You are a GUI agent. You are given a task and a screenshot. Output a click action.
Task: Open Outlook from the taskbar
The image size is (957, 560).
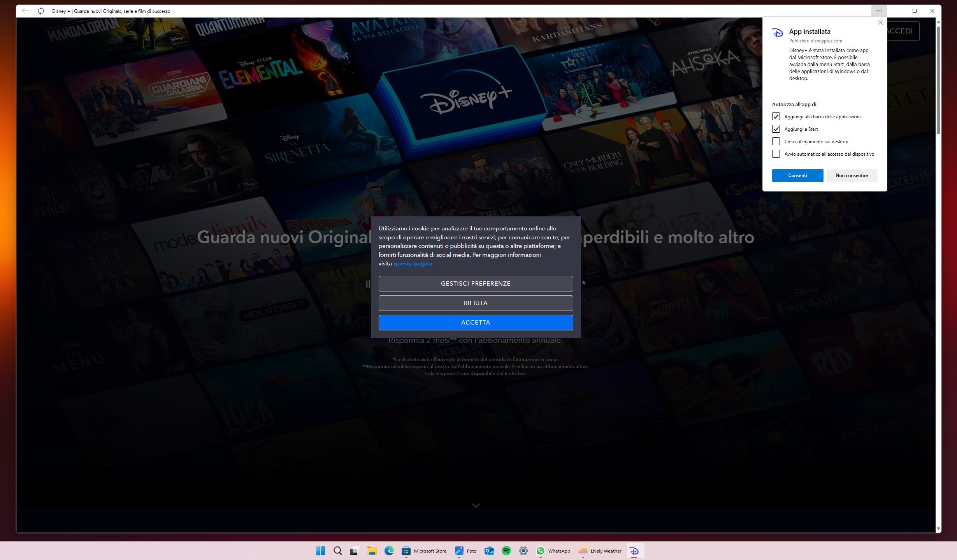pyautogui.click(x=489, y=551)
